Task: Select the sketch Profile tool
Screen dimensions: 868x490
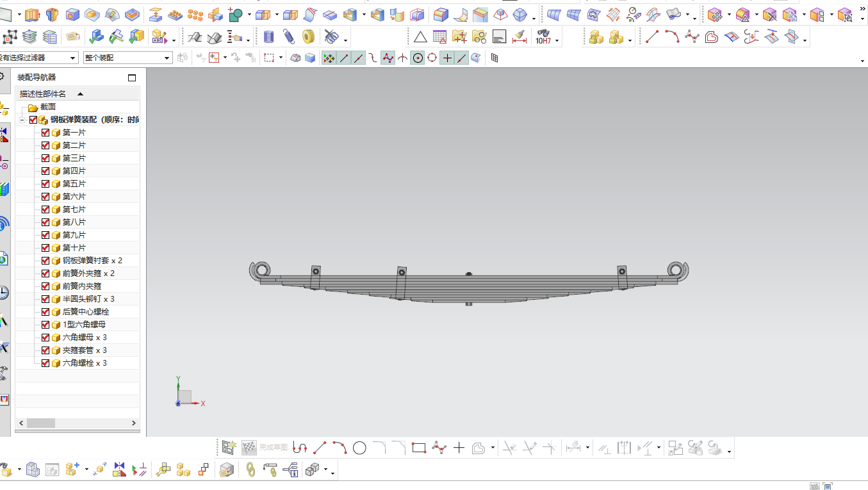Action: (x=300, y=448)
